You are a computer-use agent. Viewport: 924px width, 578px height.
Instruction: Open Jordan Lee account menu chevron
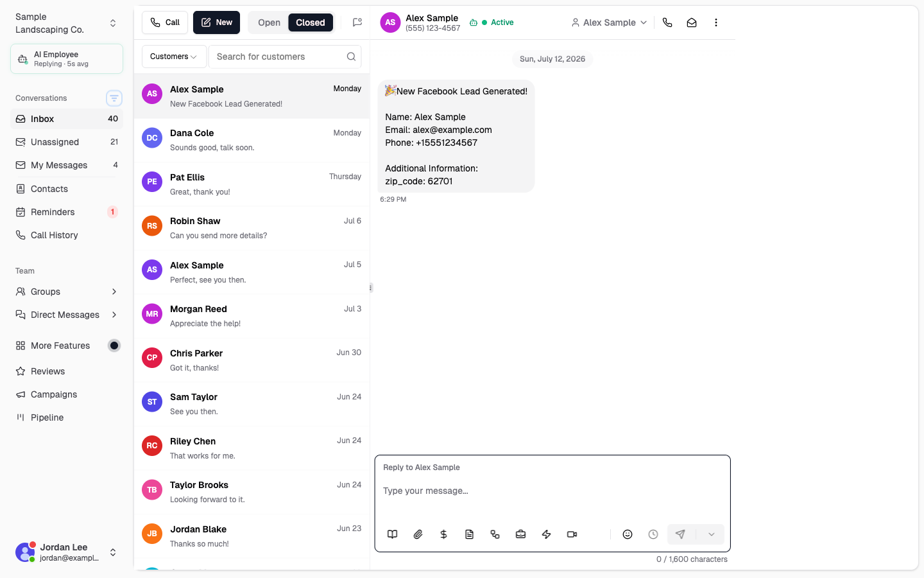113,552
